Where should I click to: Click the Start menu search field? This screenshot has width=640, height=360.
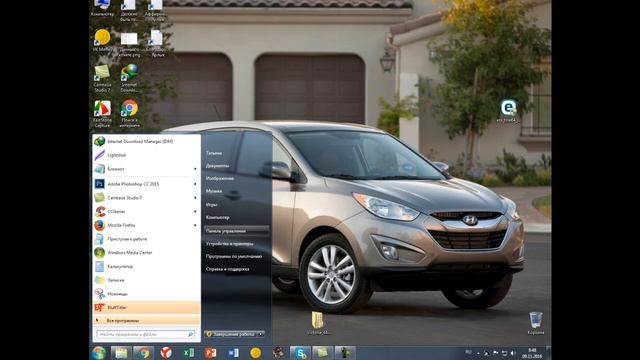click(145, 334)
